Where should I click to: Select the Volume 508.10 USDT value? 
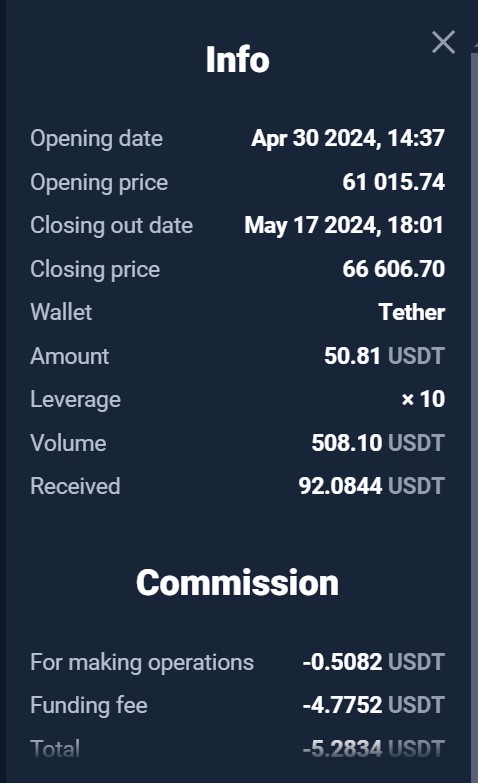point(378,443)
